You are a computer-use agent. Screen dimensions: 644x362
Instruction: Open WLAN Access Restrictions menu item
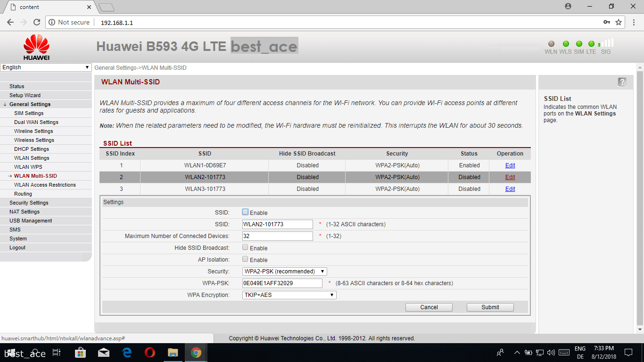pyautogui.click(x=45, y=185)
